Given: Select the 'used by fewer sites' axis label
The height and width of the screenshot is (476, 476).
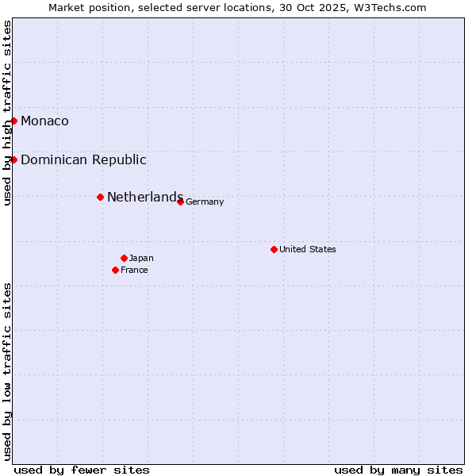Looking at the screenshot, I should click(82, 470).
